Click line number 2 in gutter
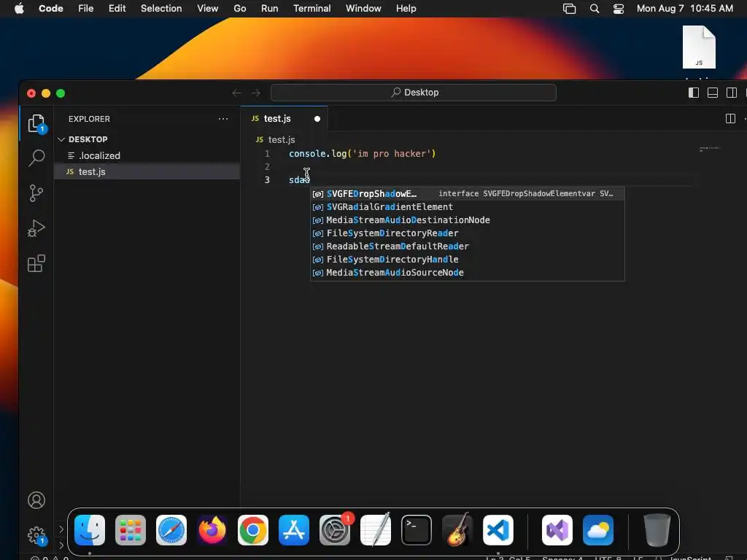Screen dimensions: 747x560 [x=267, y=167]
